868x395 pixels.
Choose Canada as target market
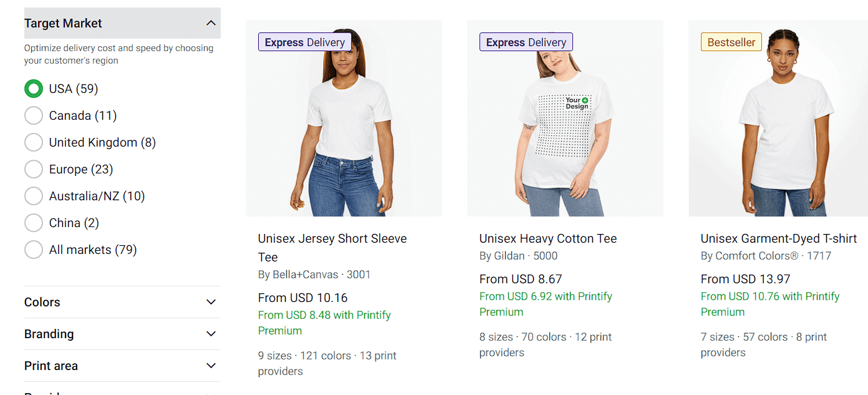34,115
